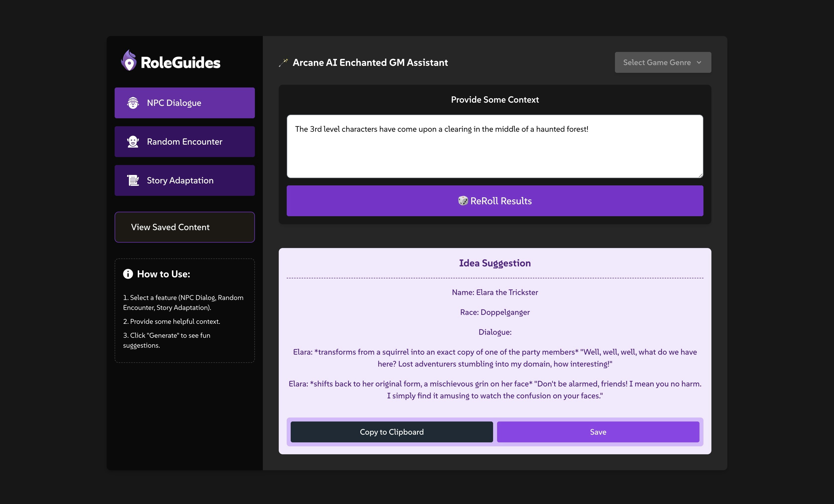Click the Random Encounter monster icon
Screen dimensions: 834x504
click(133, 142)
